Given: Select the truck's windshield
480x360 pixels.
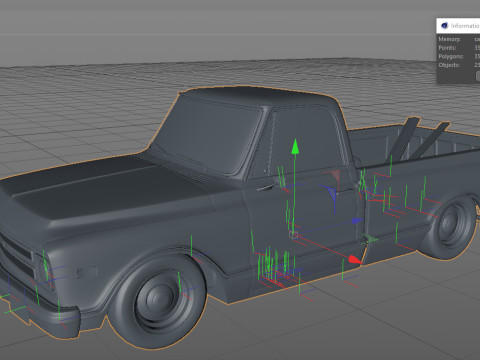Looking at the screenshot, I should coord(207,135).
